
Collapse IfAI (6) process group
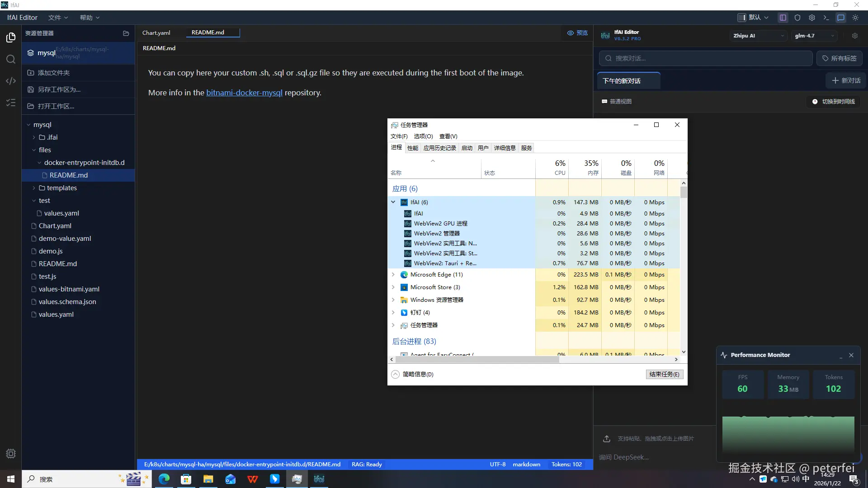(393, 202)
